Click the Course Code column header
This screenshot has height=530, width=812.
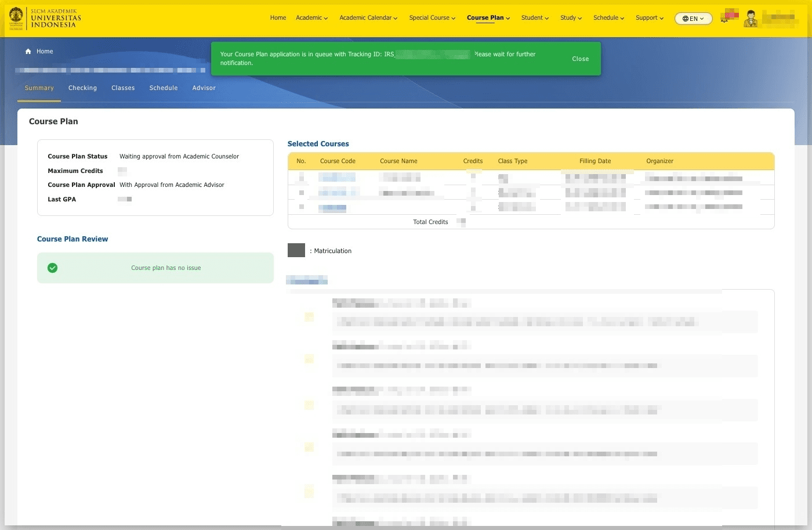[338, 161]
